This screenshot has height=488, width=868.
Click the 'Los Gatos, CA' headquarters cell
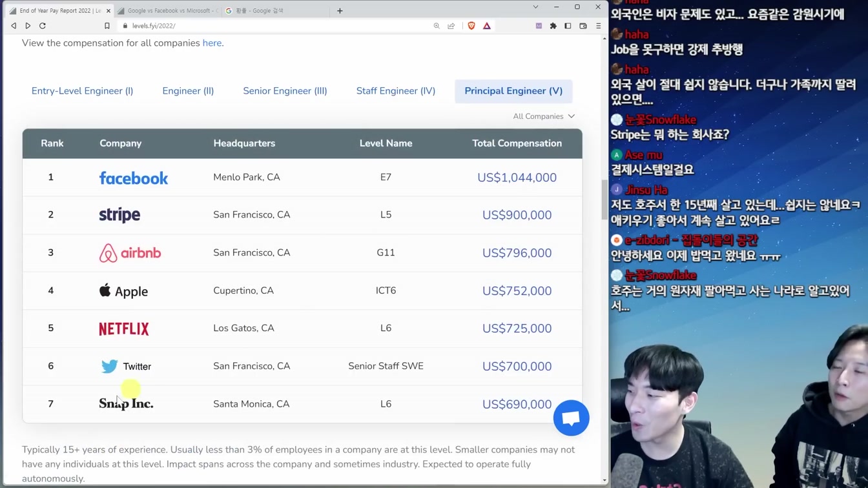click(x=244, y=328)
